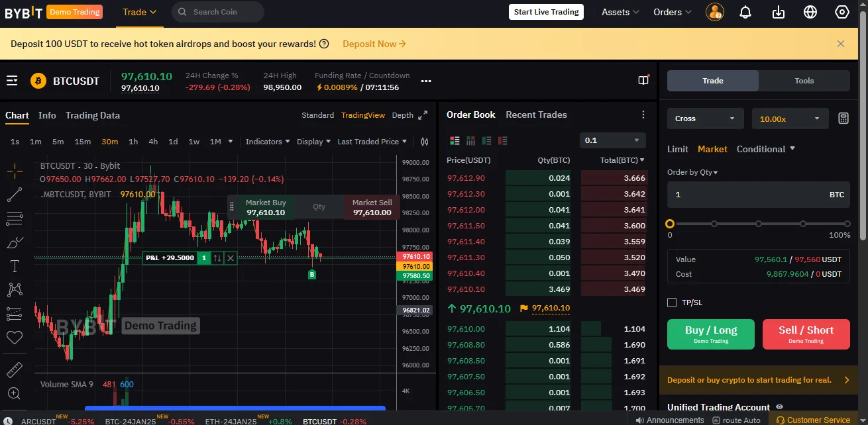Click the globe language icon

click(810, 12)
